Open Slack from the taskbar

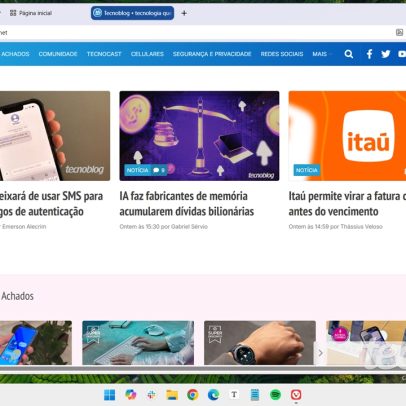click(x=151, y=395)
